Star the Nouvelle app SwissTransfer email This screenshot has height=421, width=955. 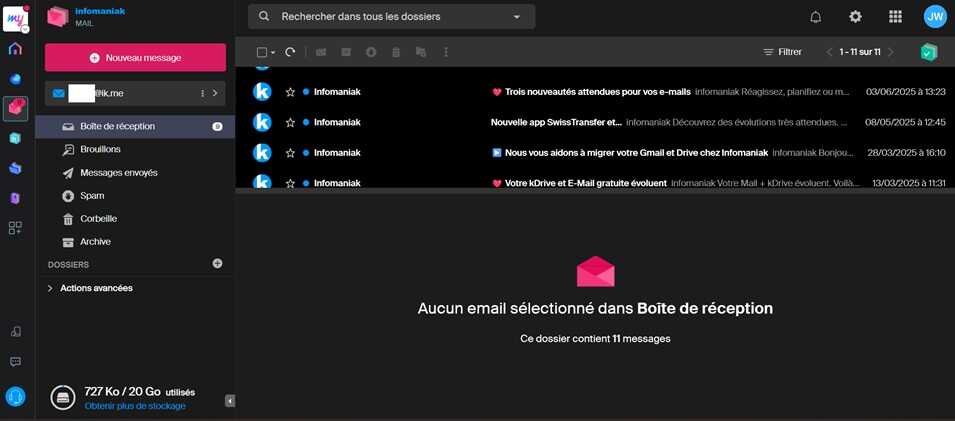click(x=290, y=122)
